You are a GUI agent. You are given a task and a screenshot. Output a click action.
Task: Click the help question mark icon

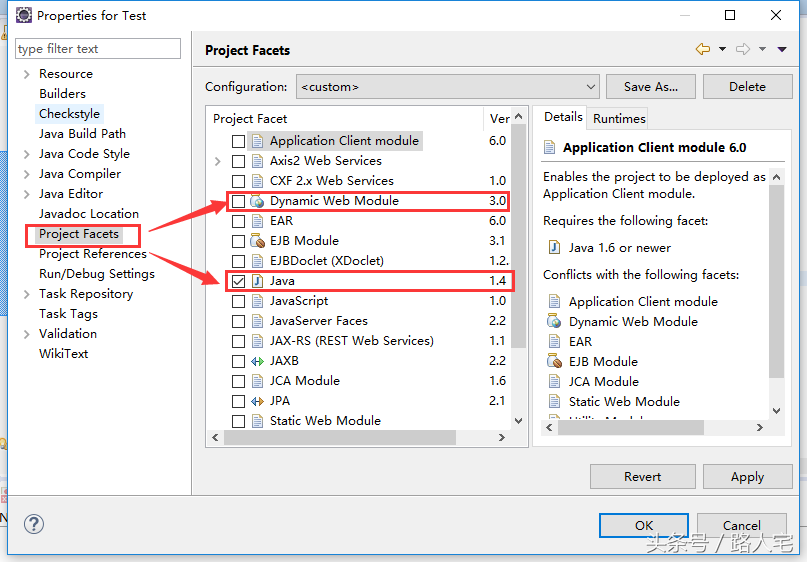(34, 523)
